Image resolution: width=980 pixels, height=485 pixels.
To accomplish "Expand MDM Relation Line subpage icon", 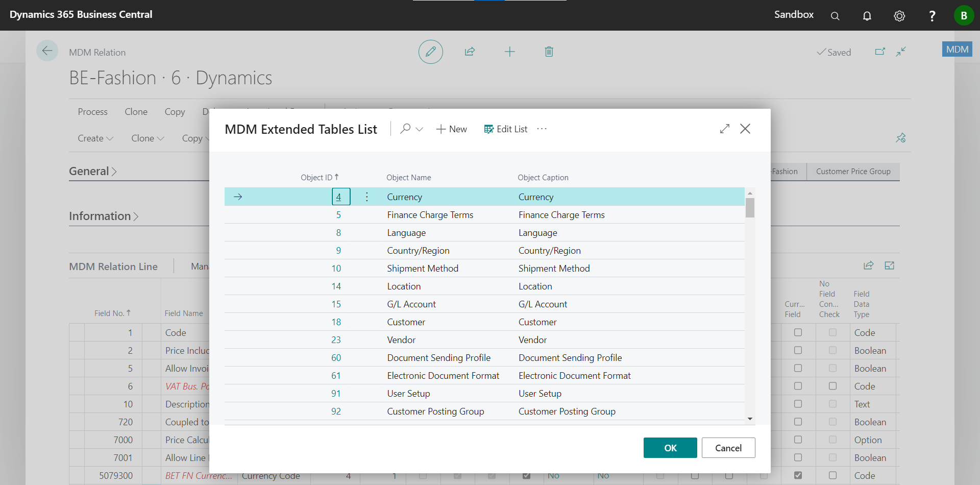I will click(x=890, y=265).
